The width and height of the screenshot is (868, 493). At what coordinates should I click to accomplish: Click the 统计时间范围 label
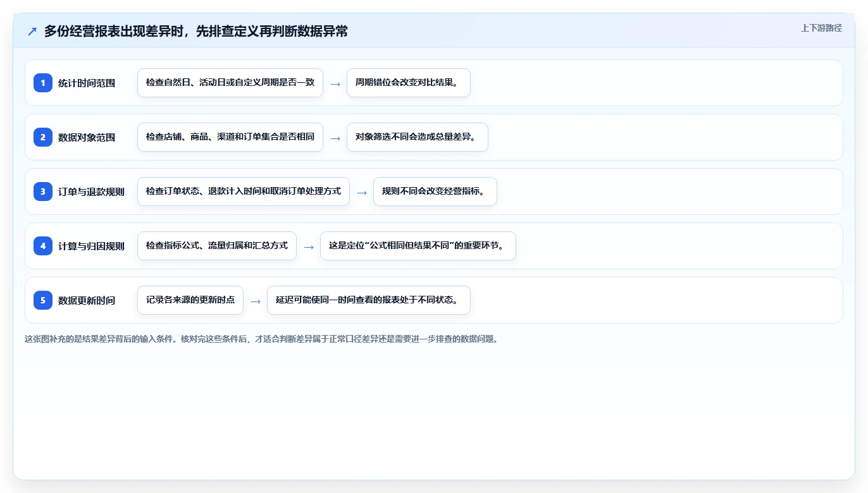[x=87, y=83]
